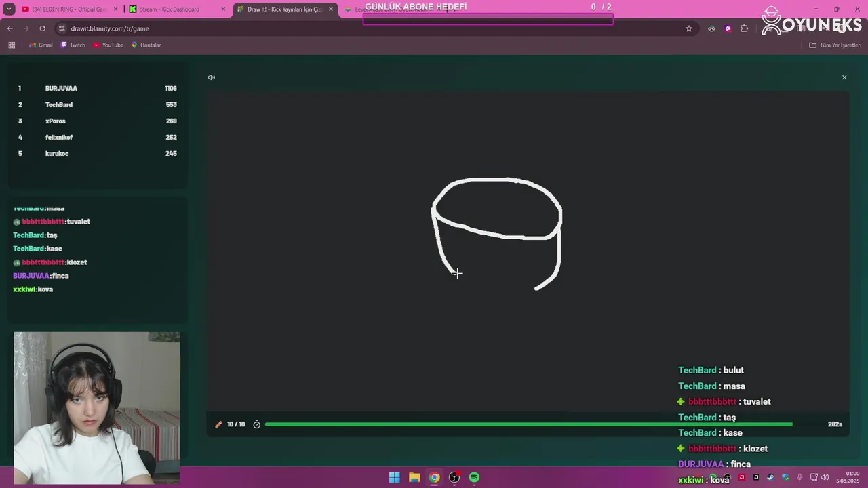868x488 pixels.
Task: Go forward with the forward arrow
Action: pyautogui.click(x=26, y=28)
